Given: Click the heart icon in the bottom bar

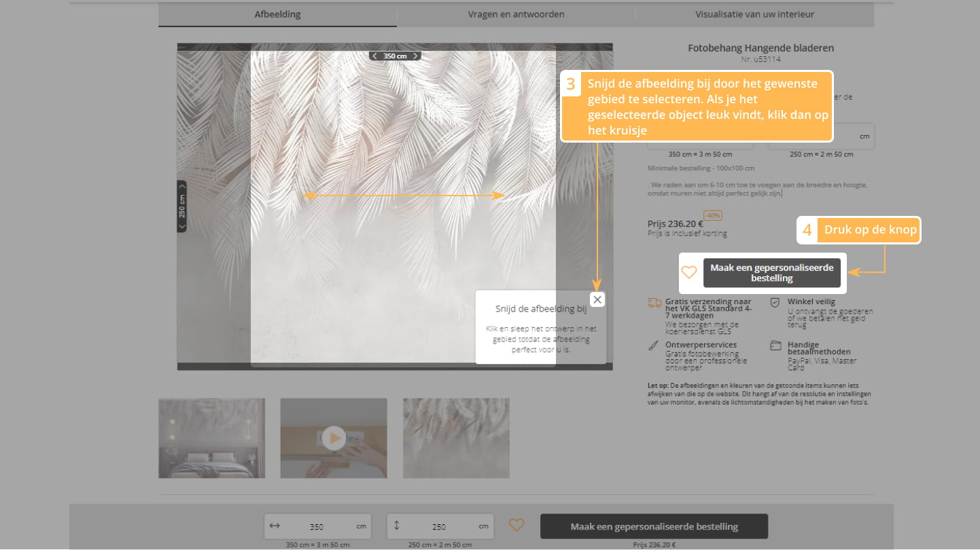Looking at the screenshot, I should (517, 525).
